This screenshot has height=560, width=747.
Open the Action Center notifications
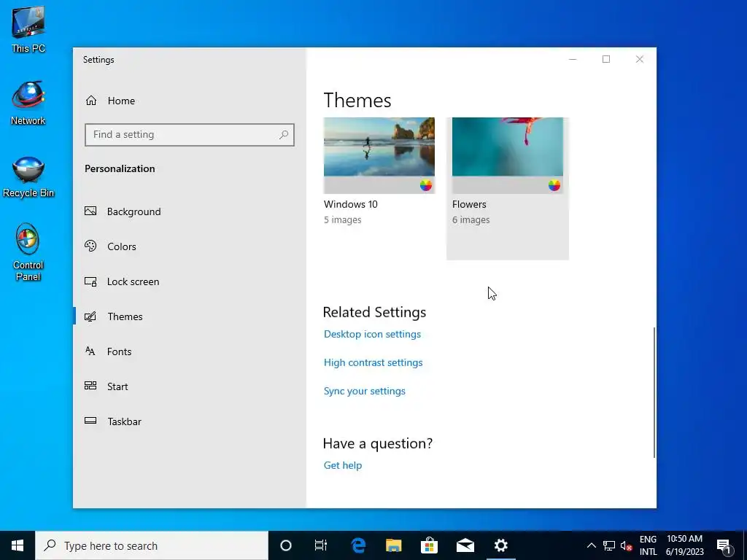click(724, 545)
